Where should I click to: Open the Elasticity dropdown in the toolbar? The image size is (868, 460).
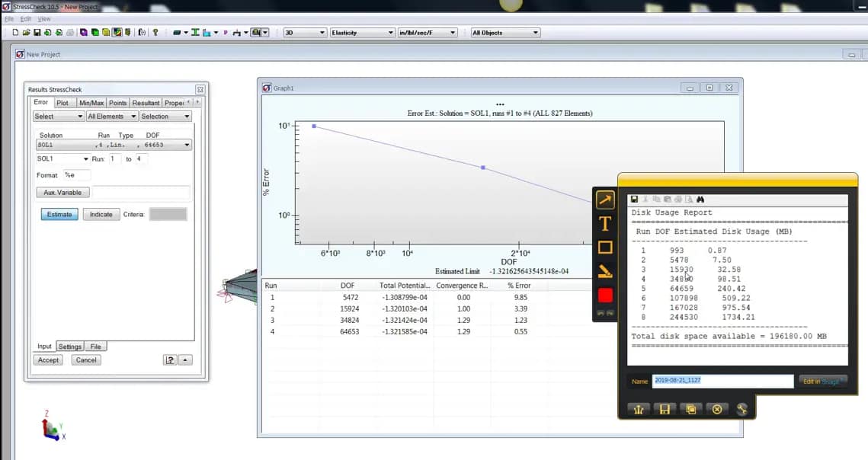pyautogui.click(x=363, y=33)
